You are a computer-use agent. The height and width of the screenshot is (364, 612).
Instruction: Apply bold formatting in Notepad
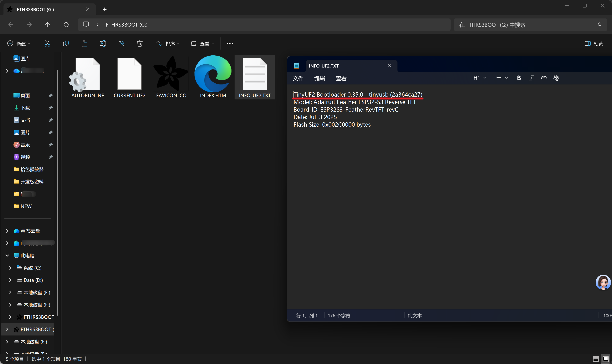pyautogui.click(x=519, y=78)
